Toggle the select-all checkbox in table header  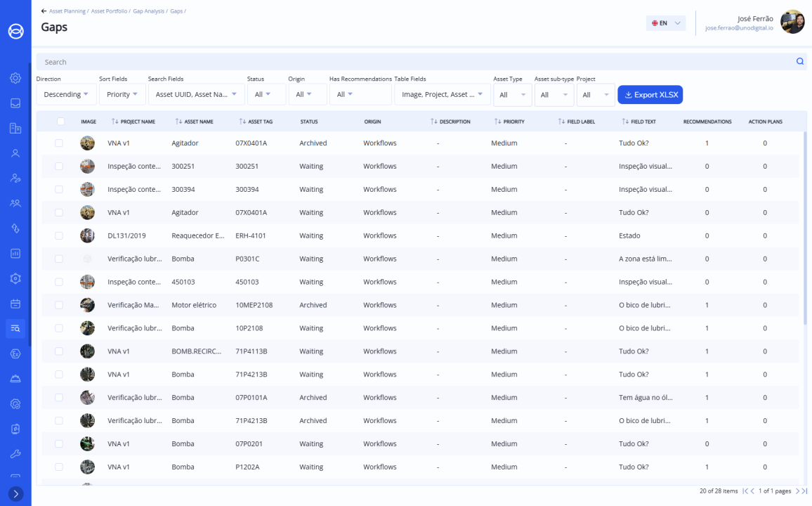tap(61, 122)
